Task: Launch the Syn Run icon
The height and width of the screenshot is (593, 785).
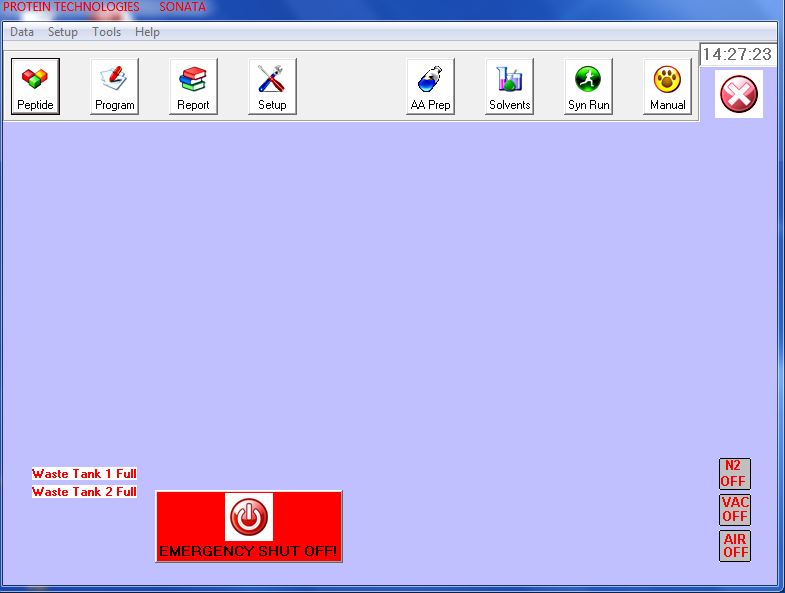Action: pyautogui.click(x=589, y=86)
